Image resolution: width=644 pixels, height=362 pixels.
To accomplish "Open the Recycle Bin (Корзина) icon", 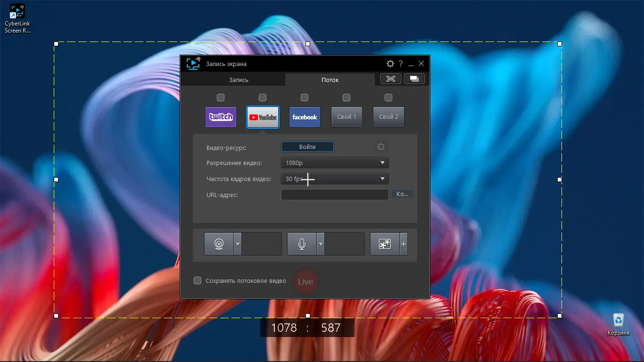I will pyautogui.click(x=618, y=324).
